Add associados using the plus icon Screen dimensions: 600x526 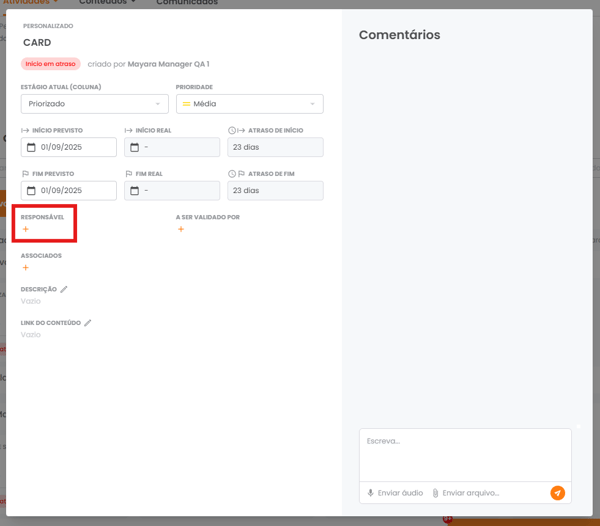pyautogui.click(x=26, y=268)
